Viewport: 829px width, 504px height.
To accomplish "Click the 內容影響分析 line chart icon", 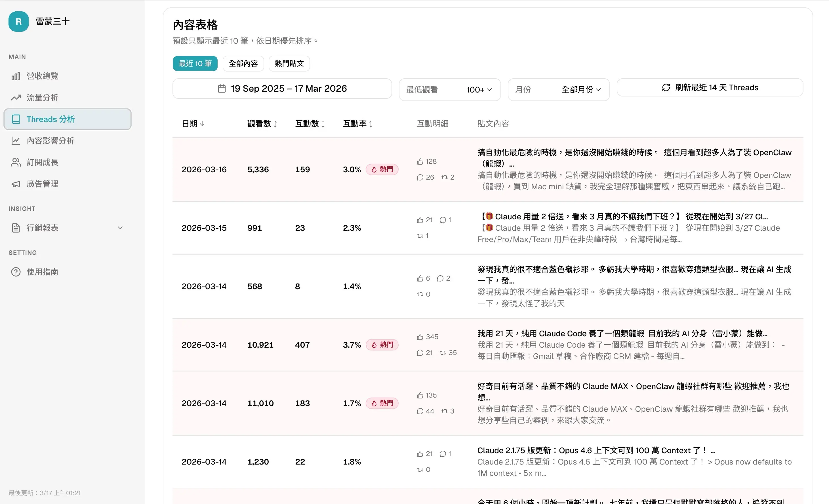I will [x=16, y=141].
